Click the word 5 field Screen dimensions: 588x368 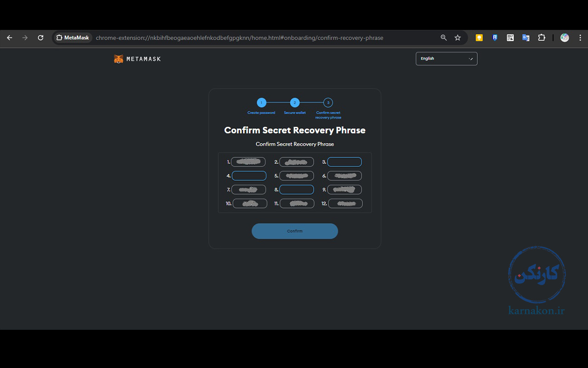(297, 176)
